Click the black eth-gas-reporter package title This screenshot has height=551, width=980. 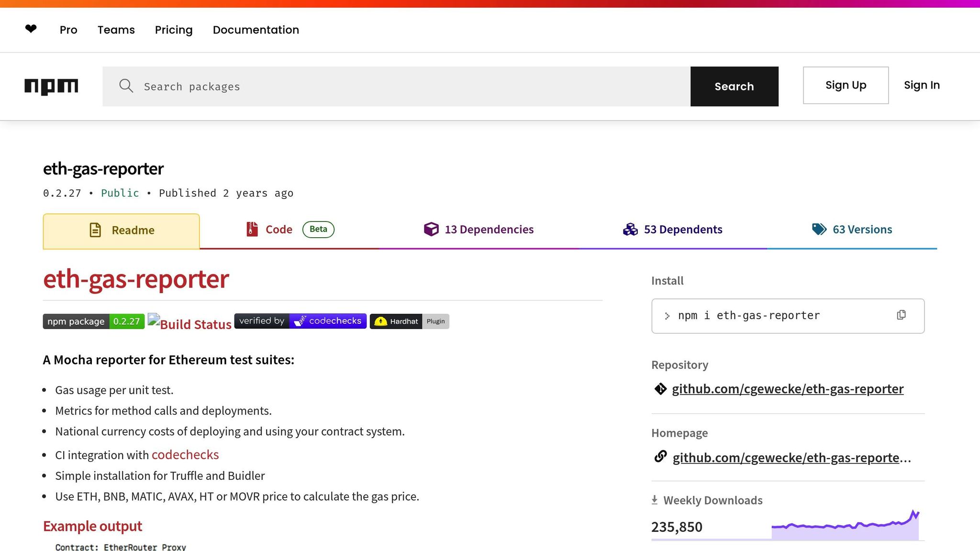pyautogui.click(x=103, y=169)
